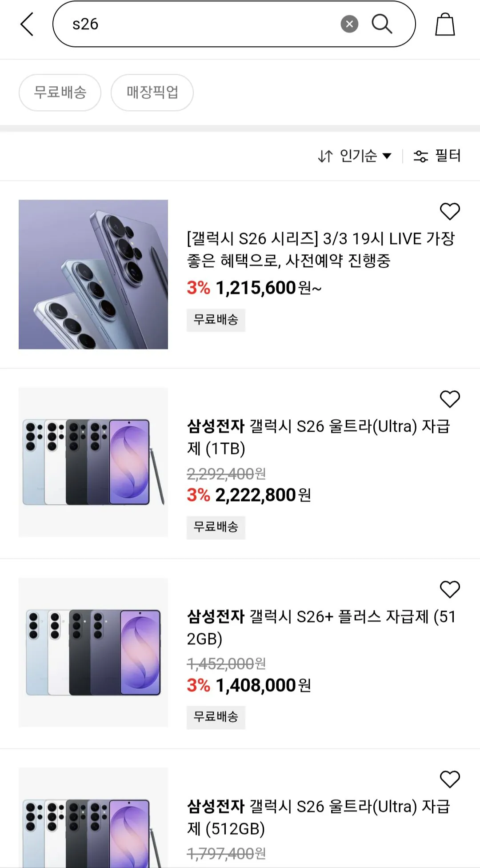This screenshot has width=480, height=868.
Task: Tap the magnifying glass search icon
Action: coord(382,24)
